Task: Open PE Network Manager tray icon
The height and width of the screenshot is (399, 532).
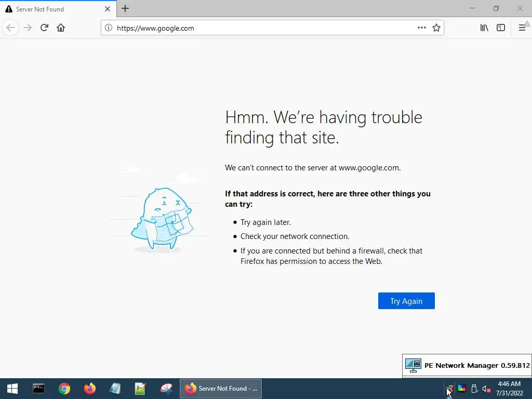Action: click(x=449, y=389)
